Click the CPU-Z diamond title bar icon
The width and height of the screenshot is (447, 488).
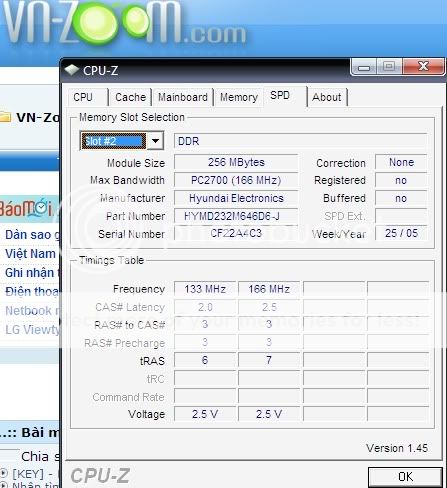pos(71,70)
